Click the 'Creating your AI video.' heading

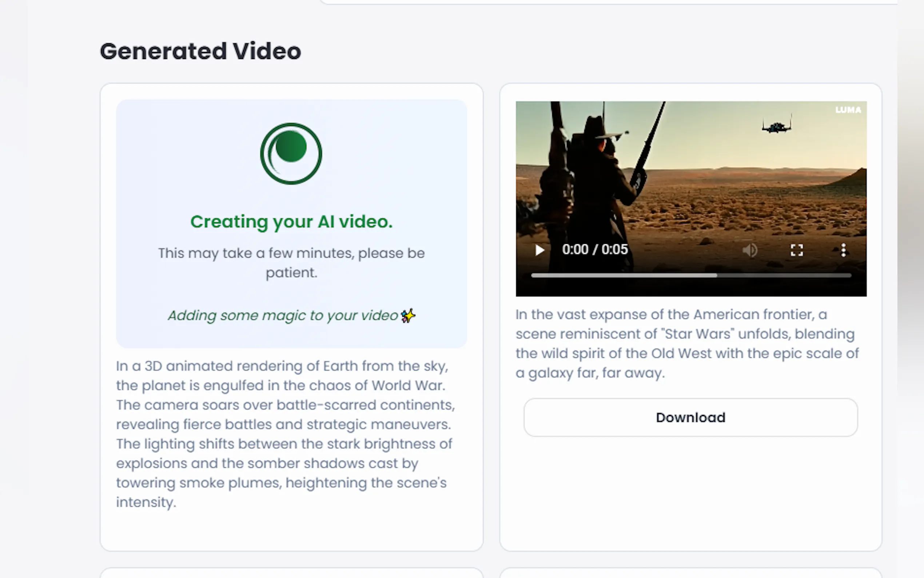291,222
